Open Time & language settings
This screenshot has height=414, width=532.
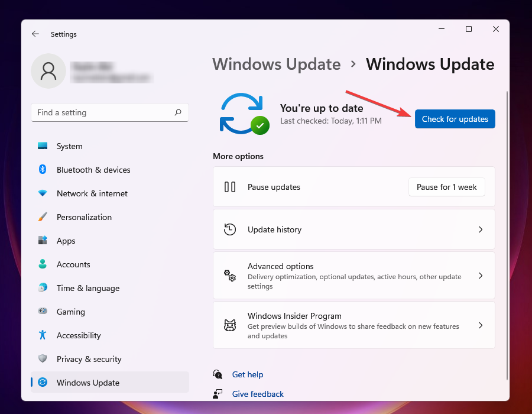click(x=109, y=288)
